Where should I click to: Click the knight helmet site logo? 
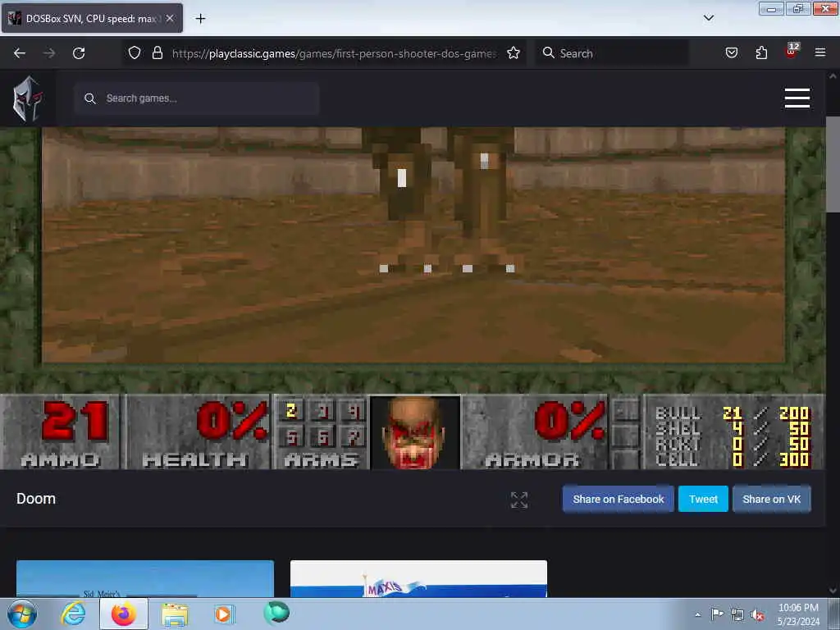[x=28, y=98]
